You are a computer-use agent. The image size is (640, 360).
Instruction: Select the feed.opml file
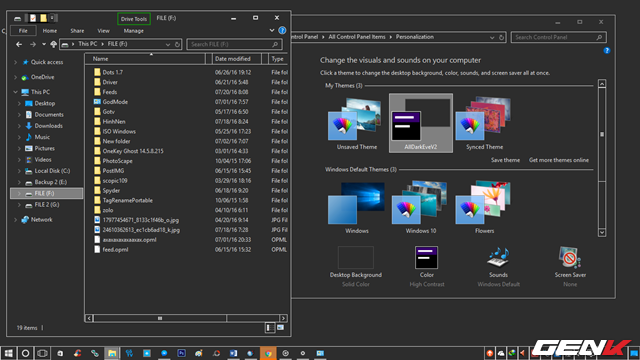[x=115, y=249]
